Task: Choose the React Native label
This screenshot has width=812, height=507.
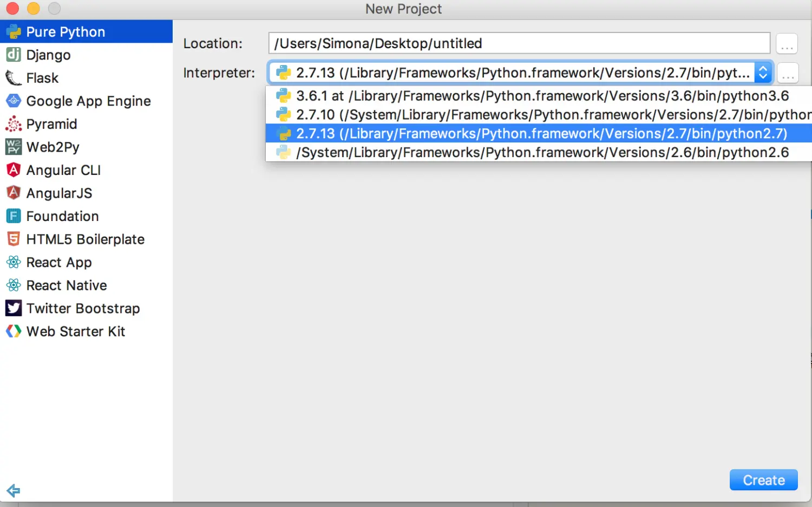Action: (x=67, y=285)
